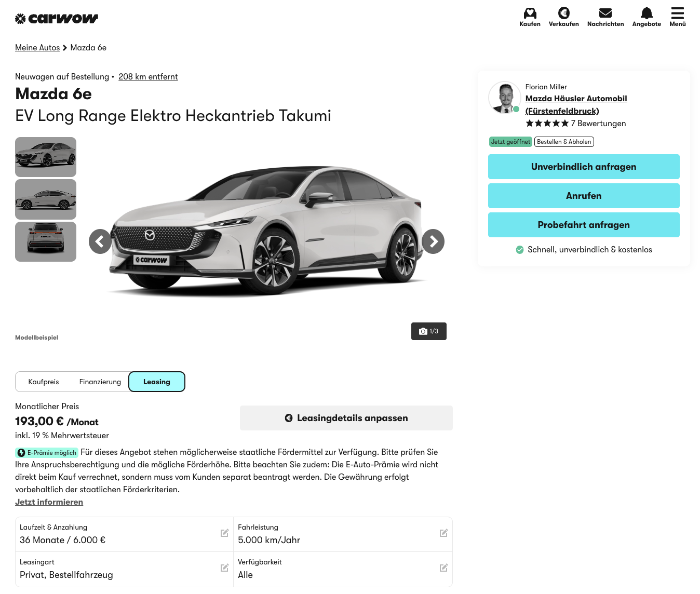The height and width of the screenshot is (594, 700).
Task: Open Angebote bell notifications
Action: (x=647, y=14)
